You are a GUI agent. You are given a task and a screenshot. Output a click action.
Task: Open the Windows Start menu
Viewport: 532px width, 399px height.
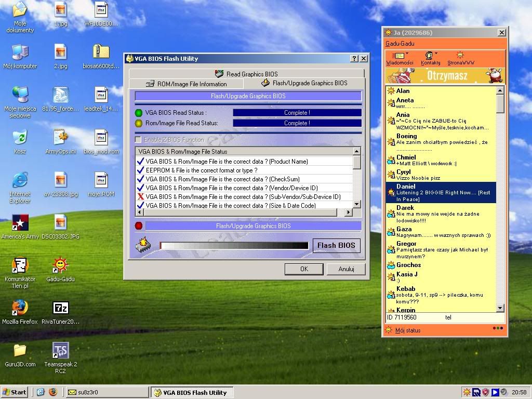point(14,392)
